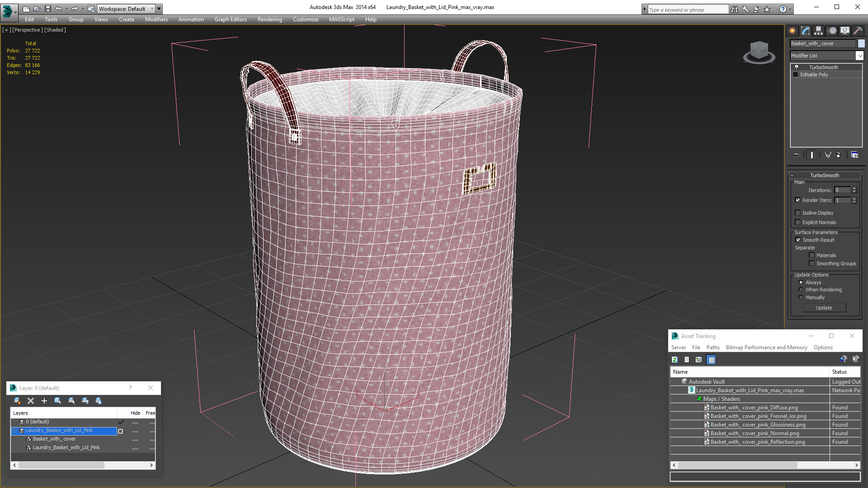Image resolution: width=868 pixels, height=488 pixels.
Task: Click the Basket_with_ cover name field
Action: [822, 43]
